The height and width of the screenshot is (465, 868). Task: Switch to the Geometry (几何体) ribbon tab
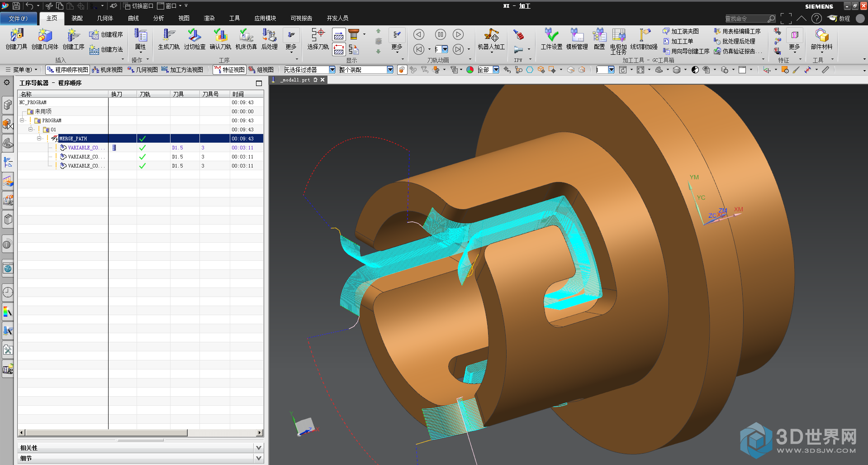coord(105,18)
